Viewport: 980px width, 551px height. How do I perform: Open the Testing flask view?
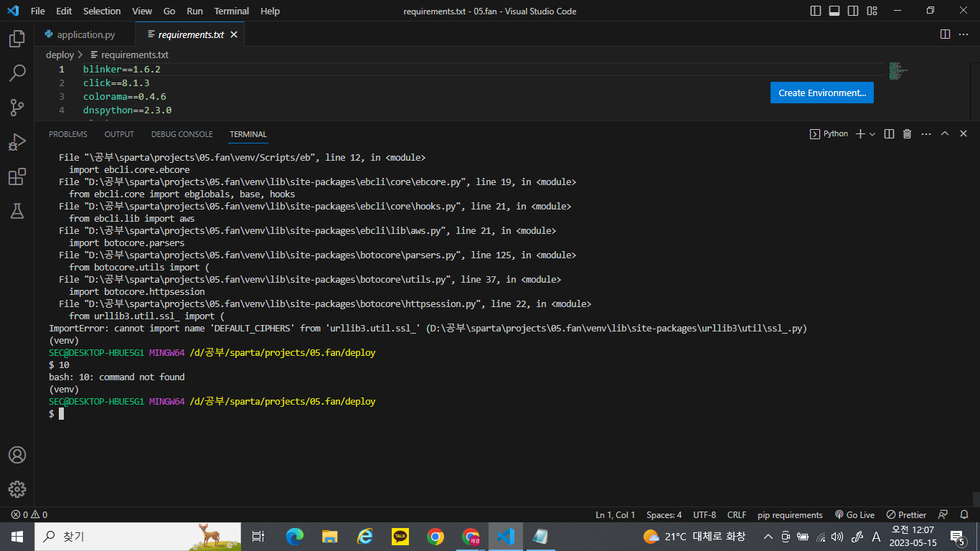pyautogui.click(x=17, y=211)
